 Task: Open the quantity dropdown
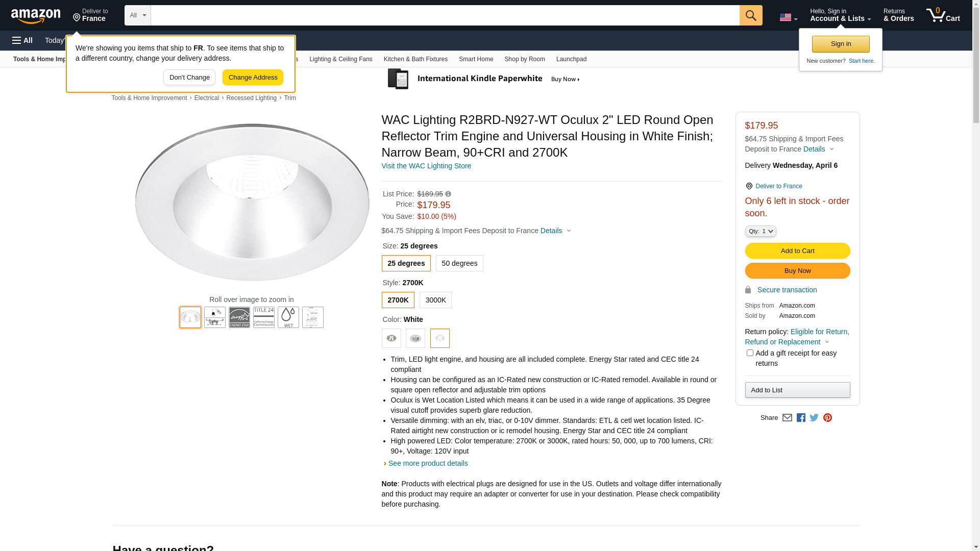(761, 231)
